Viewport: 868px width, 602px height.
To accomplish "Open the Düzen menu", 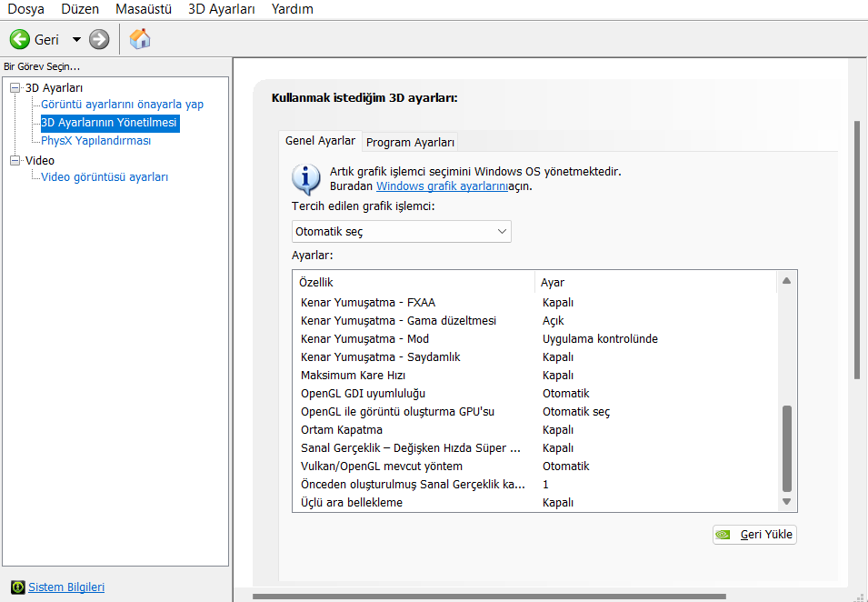I will pyautogui.click(x=80, y=9).
